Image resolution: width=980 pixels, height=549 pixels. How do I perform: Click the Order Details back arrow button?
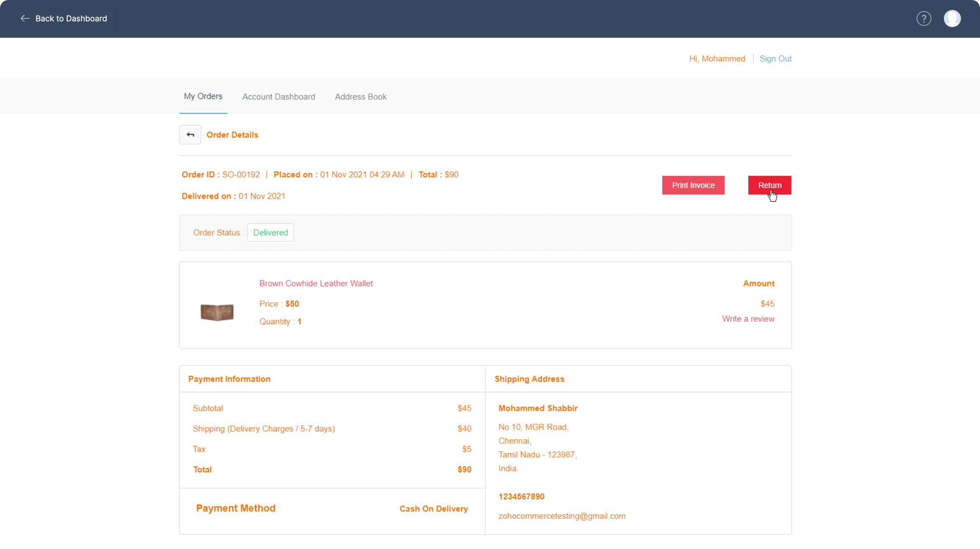[x=190, y=135]
